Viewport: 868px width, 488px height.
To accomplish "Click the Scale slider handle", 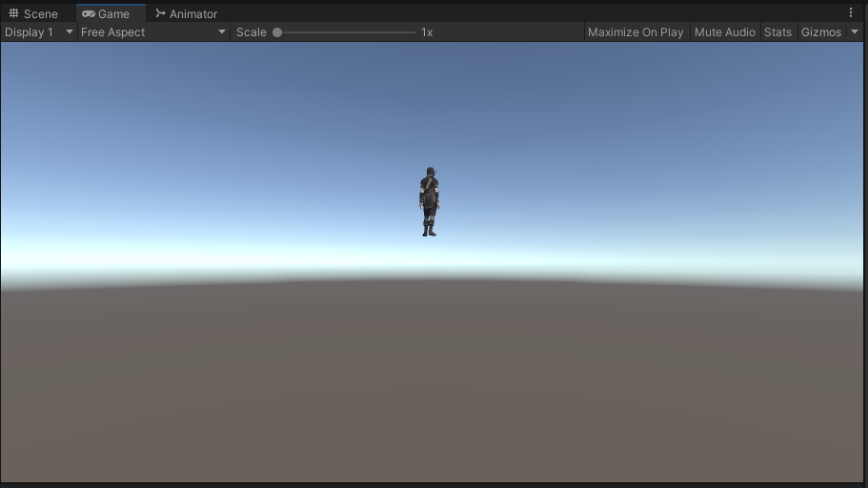I will (x=277, y=32).
